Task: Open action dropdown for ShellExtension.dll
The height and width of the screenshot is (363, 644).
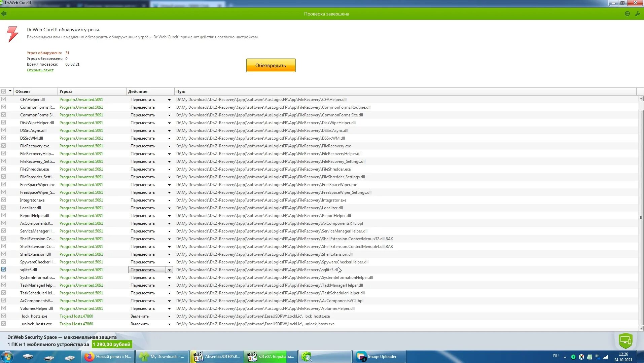Action: pos(169,254)
